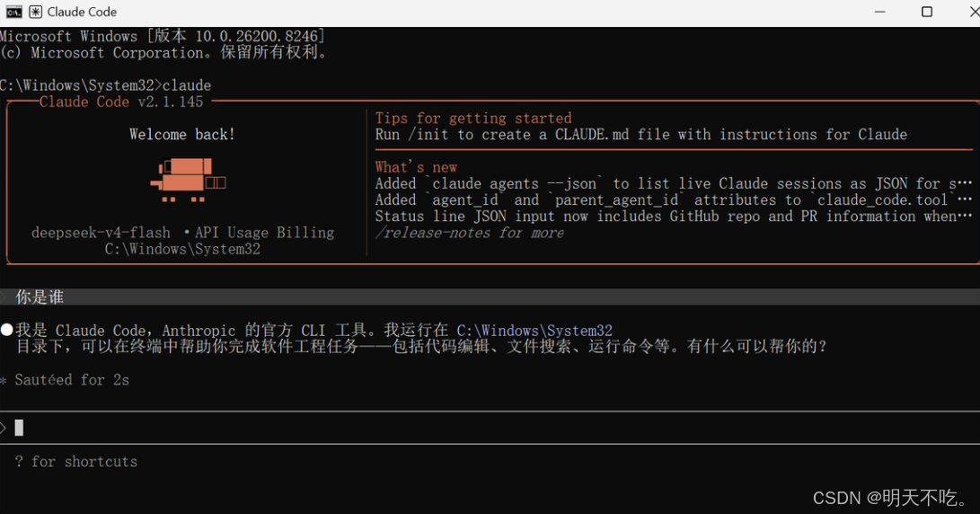Click the second response line starting with 目录下
Viewport: 980px width, 514px height.
[x=421, y=347]
